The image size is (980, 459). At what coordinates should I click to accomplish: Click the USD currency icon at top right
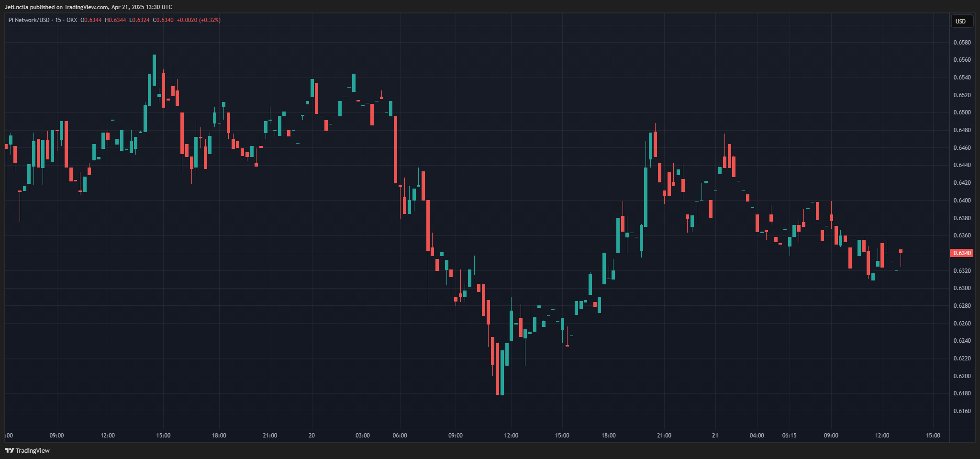click(x=962, y=21)
